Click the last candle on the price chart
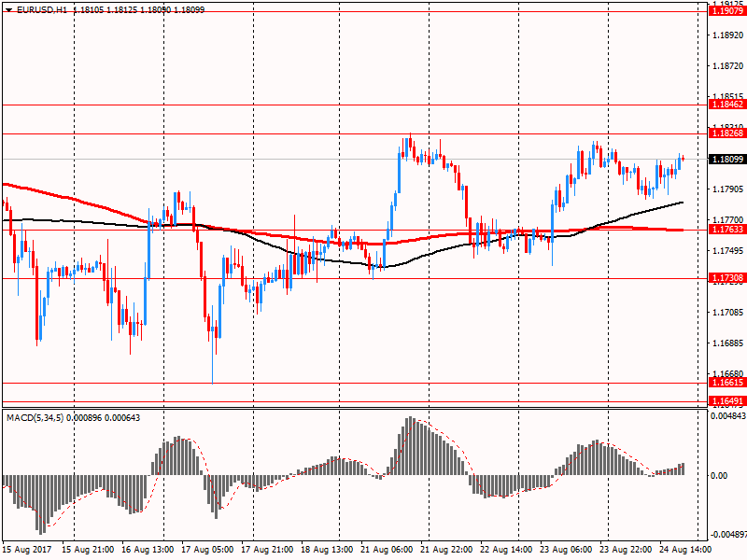This screenshot has width=747, height=560. click(x=684, y=159)
